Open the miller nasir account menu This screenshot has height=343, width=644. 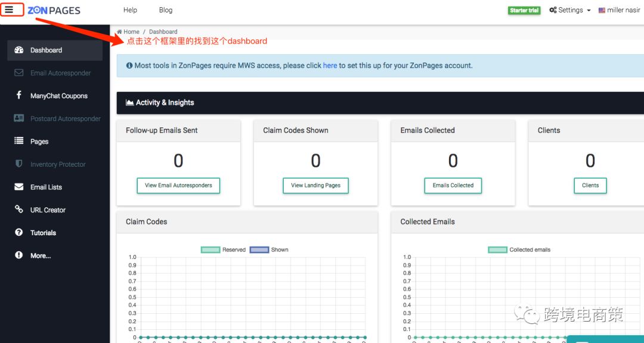pos(619,10)
